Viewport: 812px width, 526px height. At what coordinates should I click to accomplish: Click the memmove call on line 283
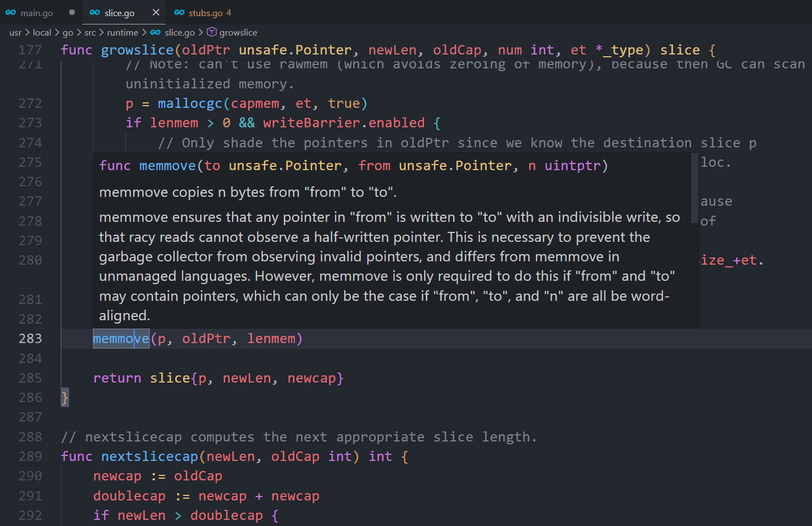click(x=121, y=339)
